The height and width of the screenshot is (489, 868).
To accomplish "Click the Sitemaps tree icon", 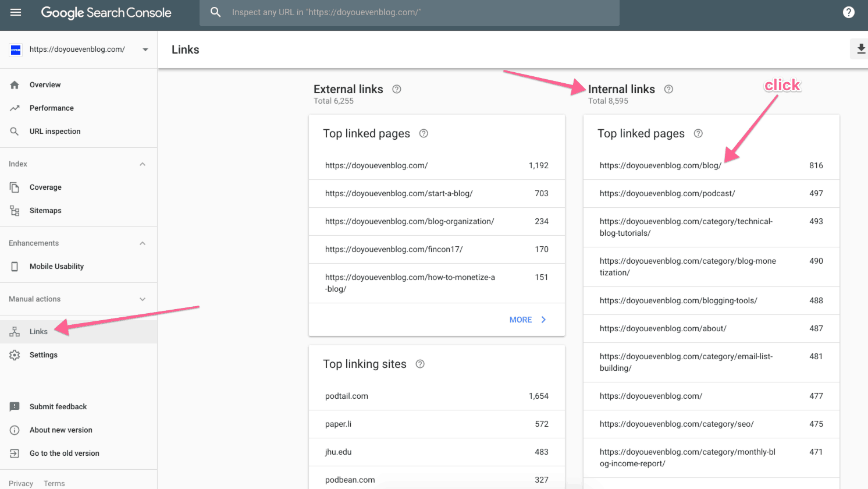I will (x=15, y=211).
